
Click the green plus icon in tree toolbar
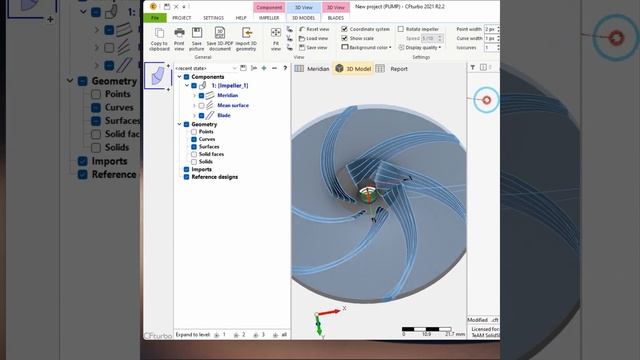tap(264, 68)
